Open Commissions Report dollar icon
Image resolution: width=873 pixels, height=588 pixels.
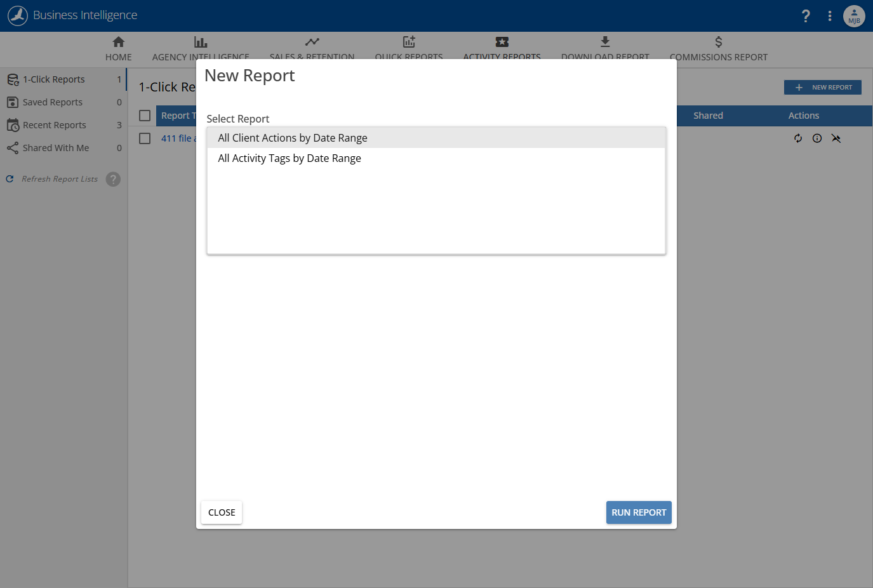click(x=719, y=42)
